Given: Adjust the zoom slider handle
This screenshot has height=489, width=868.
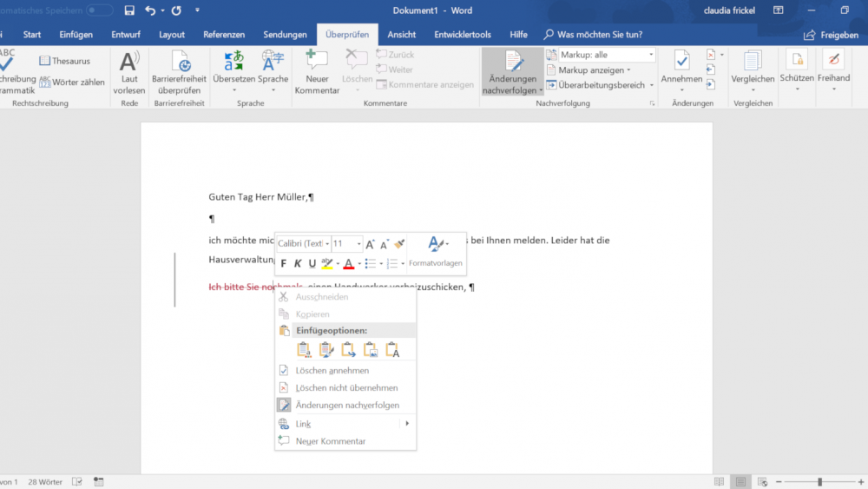Looking at the screenshot, I should click(820, 482).
